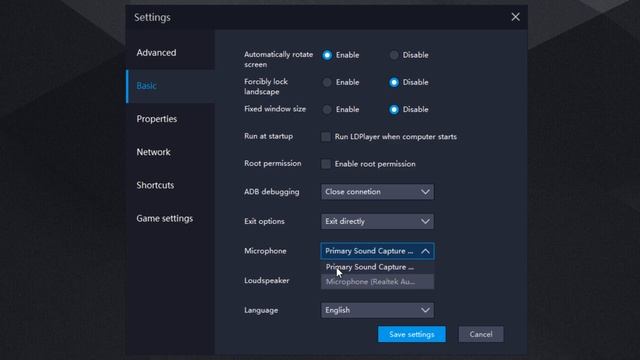Image resolution: width=640 pixels, height=360 pixels.
Task: Choose Primary Sound Capture list option
Action: coord(377,267)
